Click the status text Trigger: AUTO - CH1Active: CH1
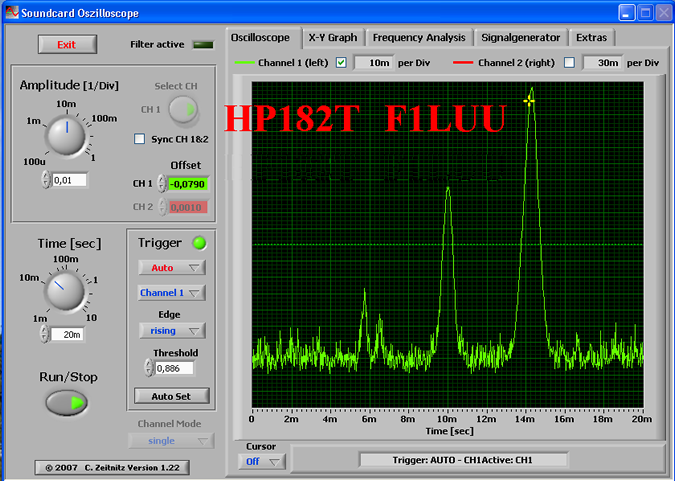This screenshot has height=481, width=675. click(x=463, y=460)
